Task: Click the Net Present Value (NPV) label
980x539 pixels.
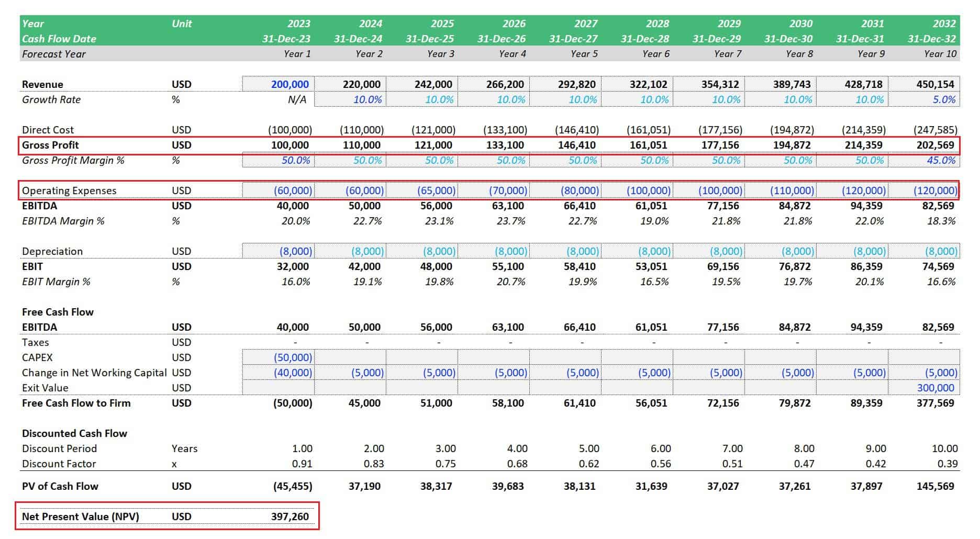Action: pos(81,516)
